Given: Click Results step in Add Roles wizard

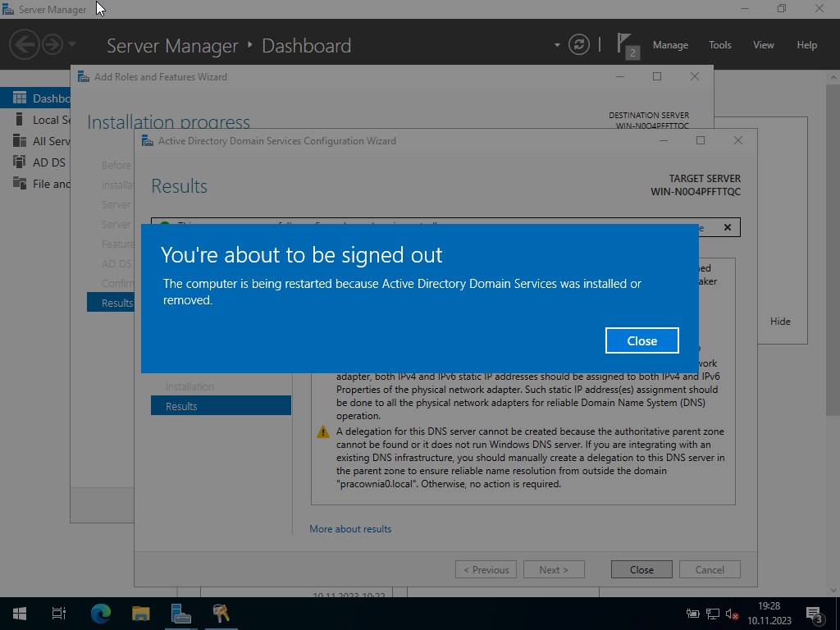Looking at the screenshot, I should [111, 303].
